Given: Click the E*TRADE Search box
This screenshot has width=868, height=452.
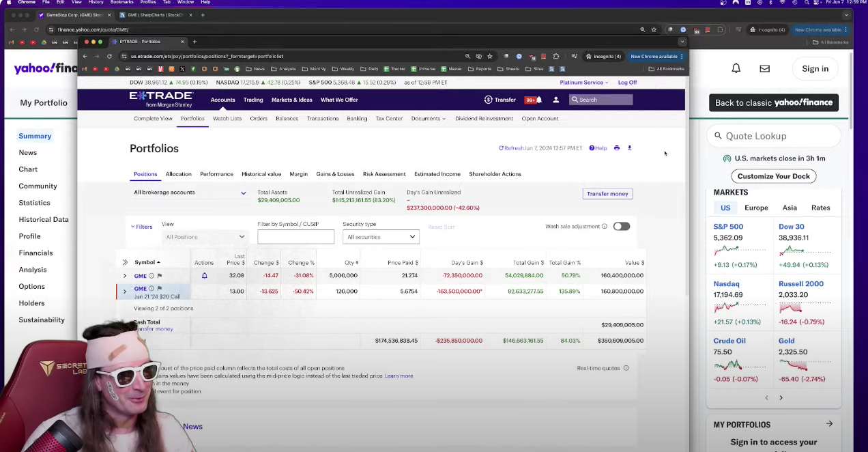Looking at the screenshot, I should [x=601, y=100].
